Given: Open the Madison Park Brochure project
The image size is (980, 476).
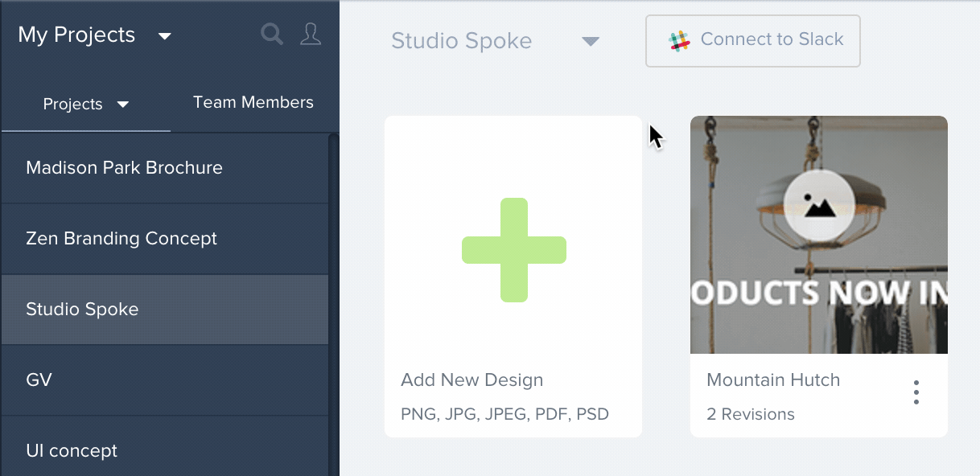Looking at the screenshot, I should coord(165,168).
